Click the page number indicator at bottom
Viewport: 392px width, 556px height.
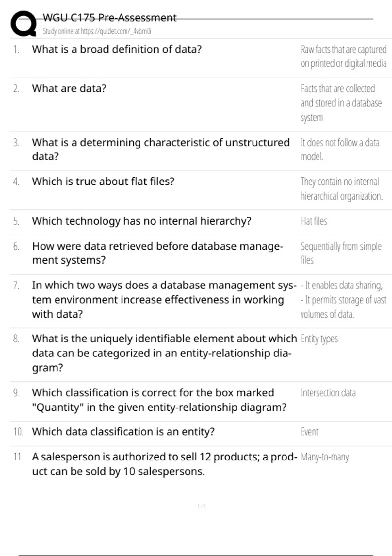point(202,506)
